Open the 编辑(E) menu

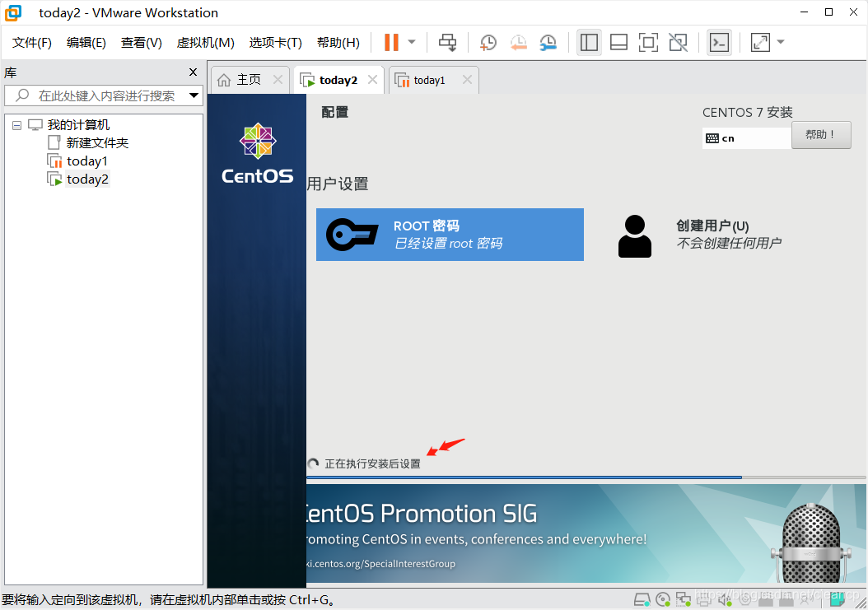coord(86,43)
